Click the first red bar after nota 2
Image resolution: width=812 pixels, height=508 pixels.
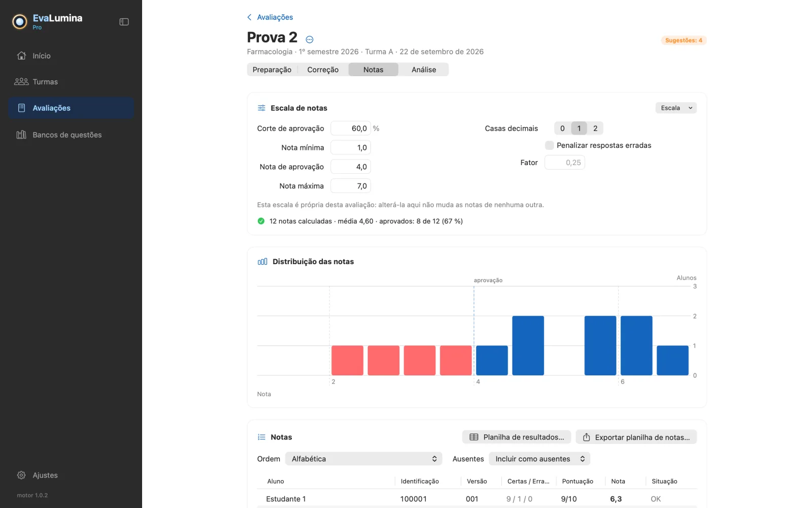pyautogui.click(x=347, y=361)
